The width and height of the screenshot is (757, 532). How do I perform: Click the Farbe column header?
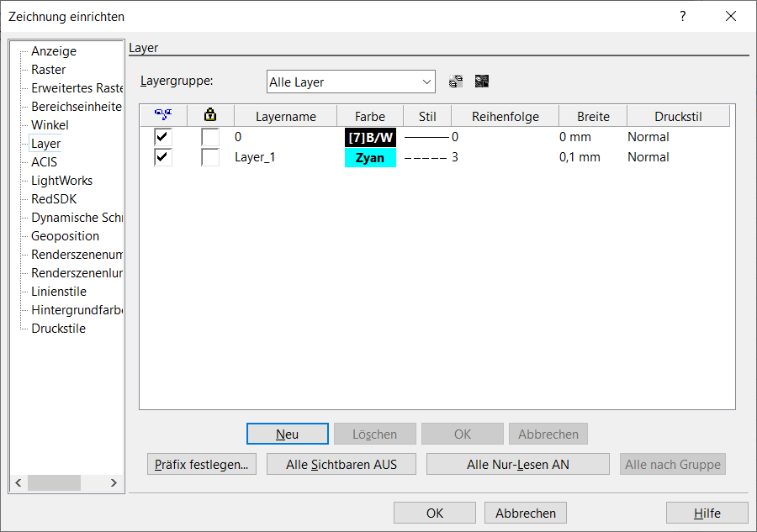click(x=370, y=116)
